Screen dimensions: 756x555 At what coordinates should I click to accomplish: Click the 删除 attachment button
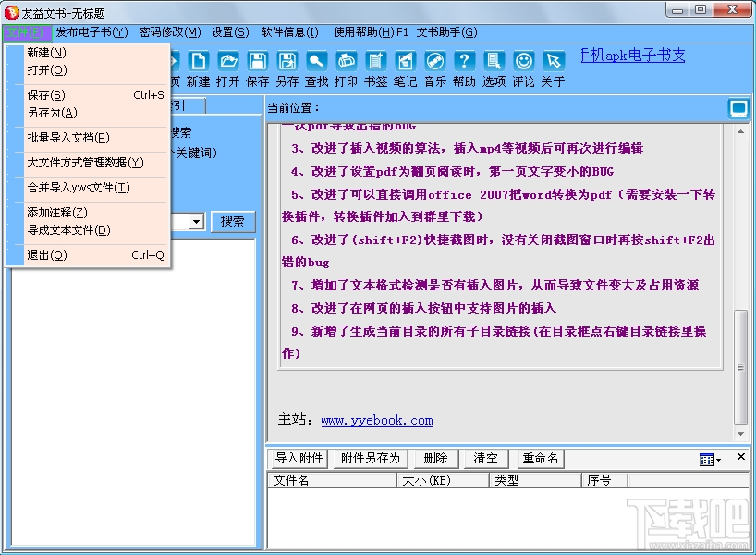coord(435,458)
